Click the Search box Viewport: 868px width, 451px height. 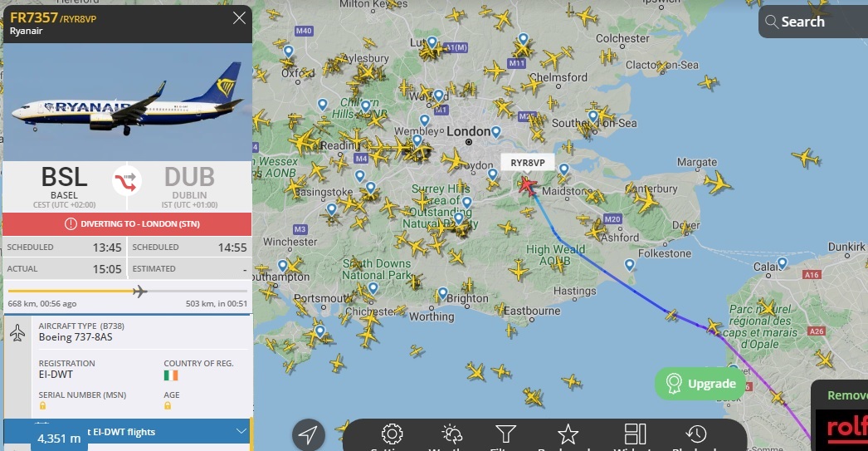point(813,22)
